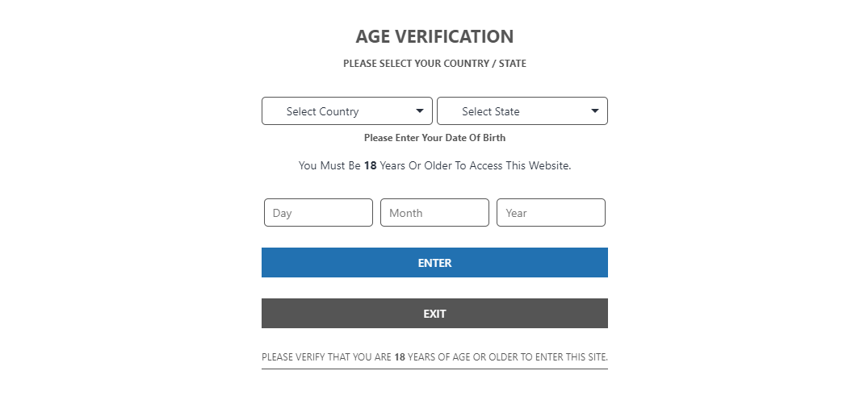This screenshot has width=868, height=400.
Task: Click the bold 18 in the age message
Action: point(370,165)
